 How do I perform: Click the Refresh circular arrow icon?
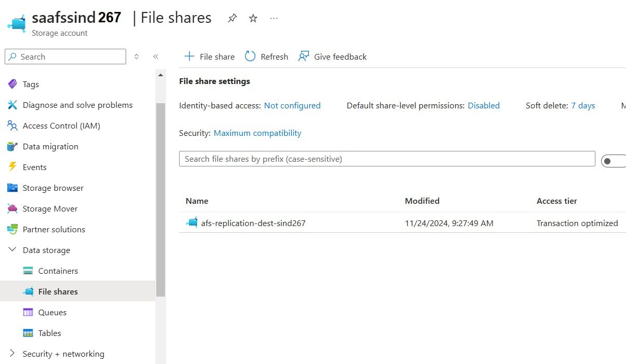tap(250, 57)
